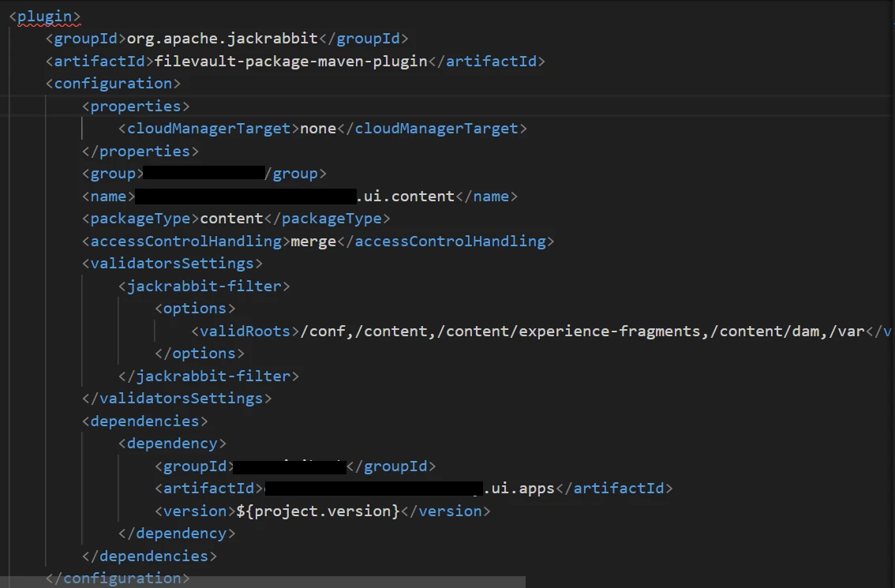The width and height of the screenshot is (895, 588).
Task: Click the path /conf in validRoots
Action: tap(323, 331)
